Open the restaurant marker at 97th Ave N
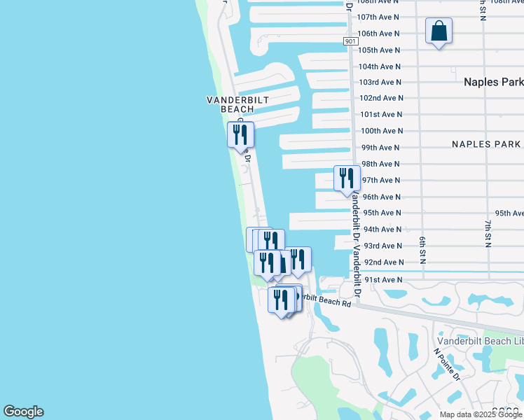Screen dimensions: 524x420 347,181
